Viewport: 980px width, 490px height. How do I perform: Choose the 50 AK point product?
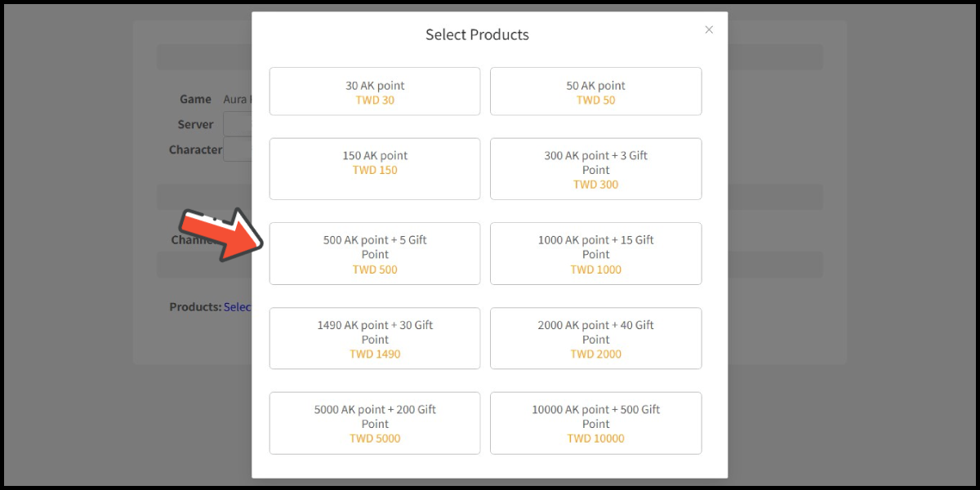pyautogui.click(x=595, y=91)
